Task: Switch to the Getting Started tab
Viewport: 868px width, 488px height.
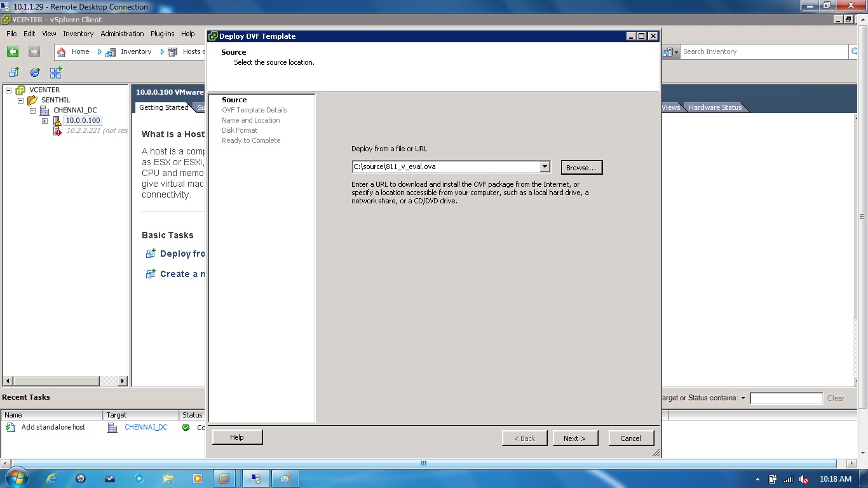Action: pos(163,107)
